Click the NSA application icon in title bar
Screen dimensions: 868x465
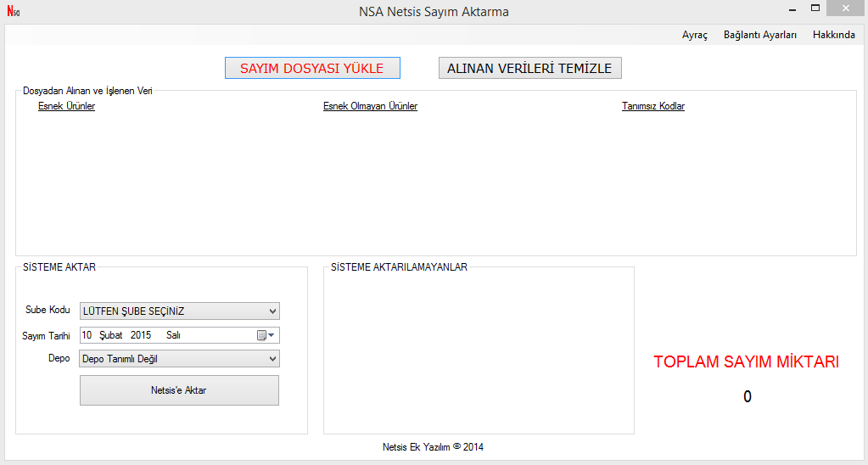pyautogui.click(x=14, y=11)
